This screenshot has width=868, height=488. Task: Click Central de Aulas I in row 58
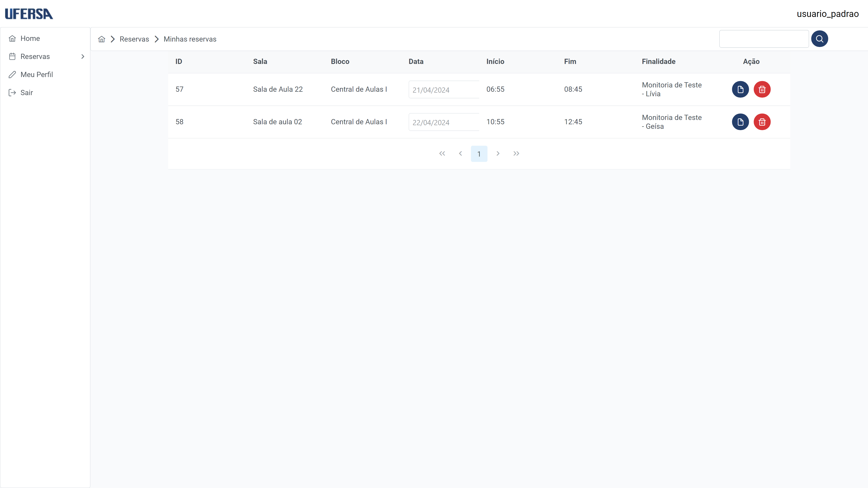click(359, 122)
